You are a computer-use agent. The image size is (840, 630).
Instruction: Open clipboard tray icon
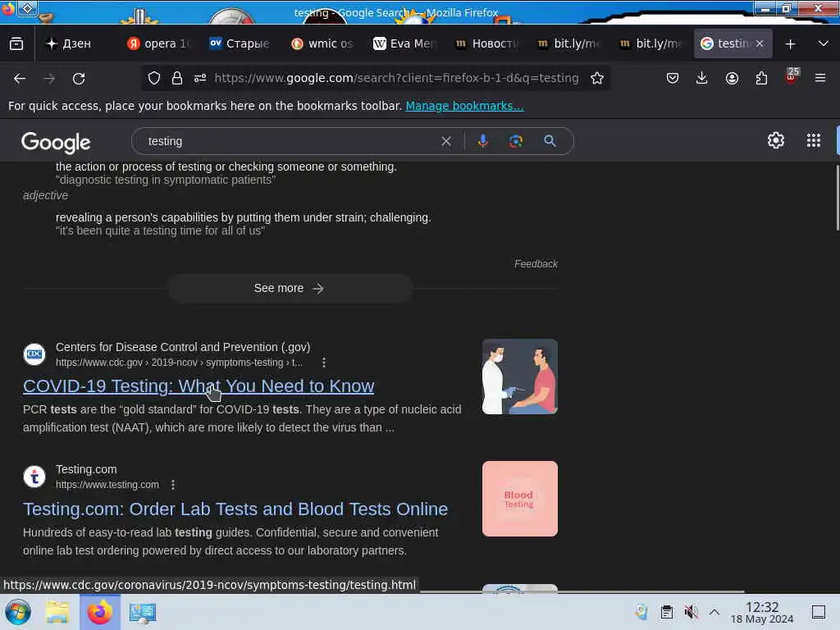click(666, 612)
